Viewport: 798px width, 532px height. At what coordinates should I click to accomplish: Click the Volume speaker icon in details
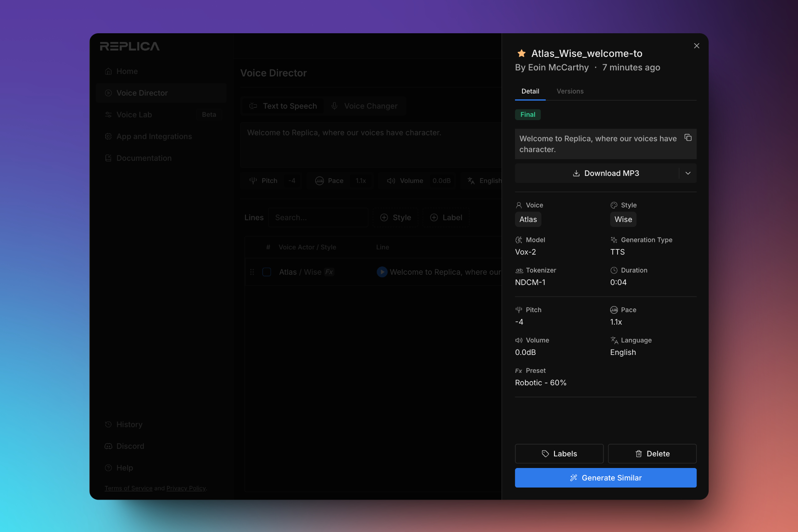519,340
